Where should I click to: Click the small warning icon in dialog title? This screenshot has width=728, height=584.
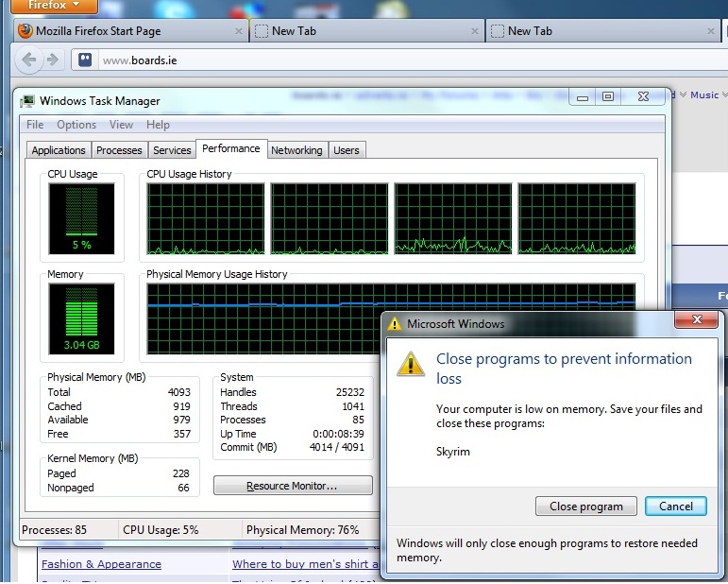pyautogui.click(x=394, y=324)
